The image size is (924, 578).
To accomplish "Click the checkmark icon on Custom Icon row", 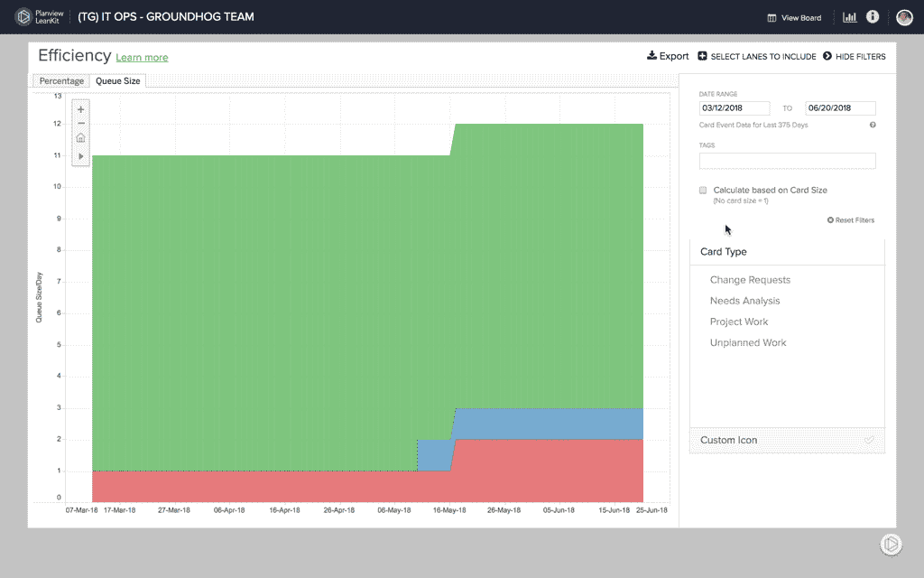I will [869, 440].
